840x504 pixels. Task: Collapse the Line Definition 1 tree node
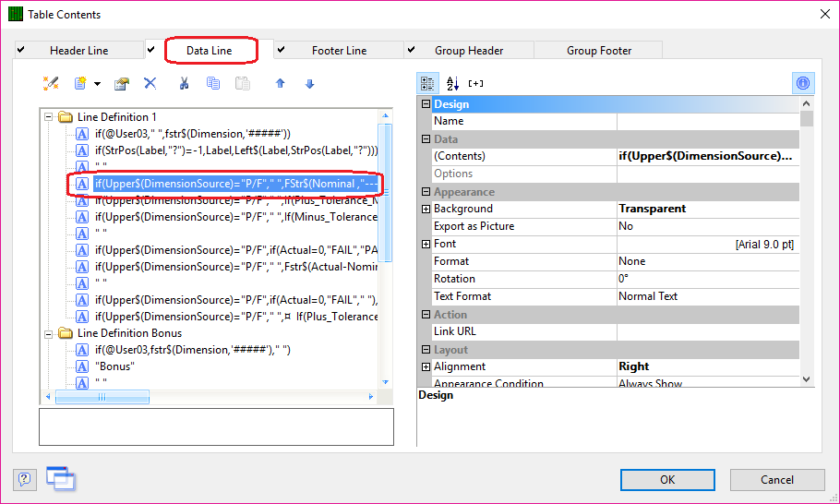tap(48, 116)
